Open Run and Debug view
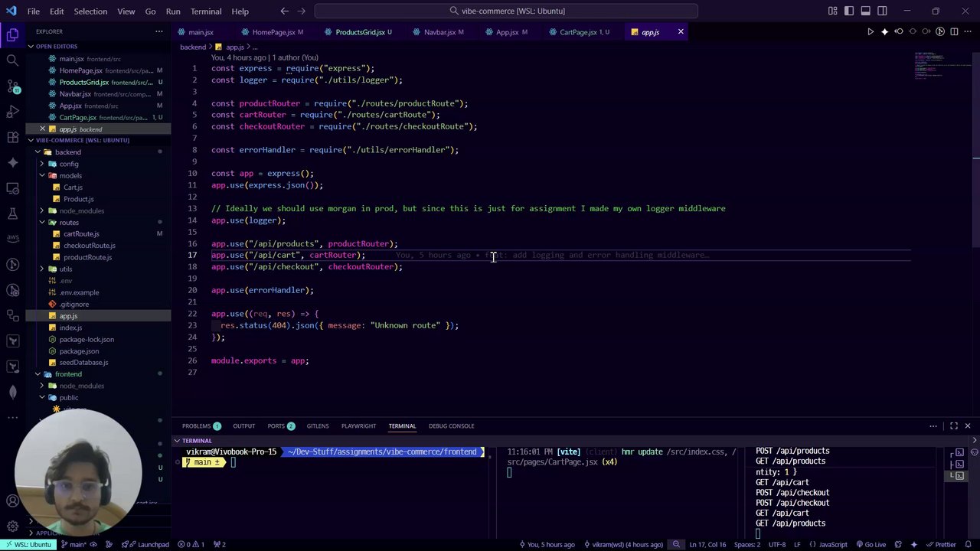 (x=12, y=112)
